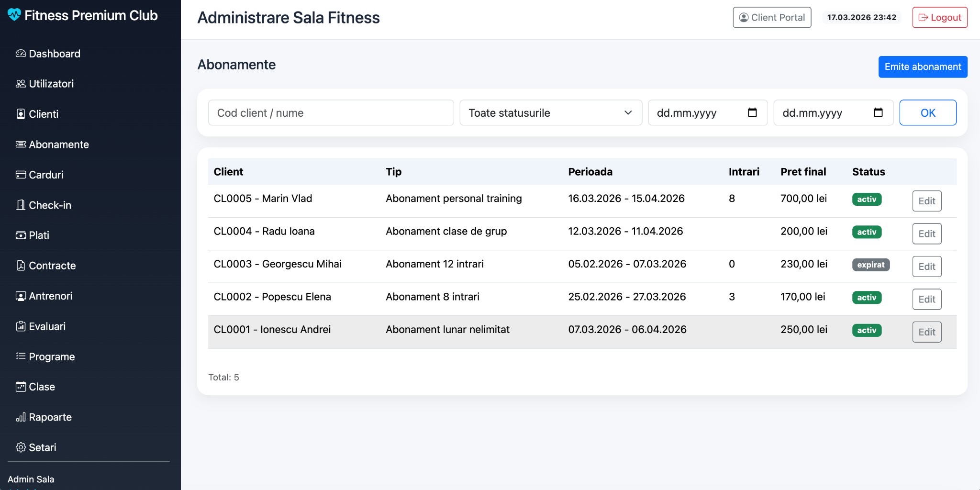Click the Clienti badge icon in sidebar
980x490 pixels.
21,114
